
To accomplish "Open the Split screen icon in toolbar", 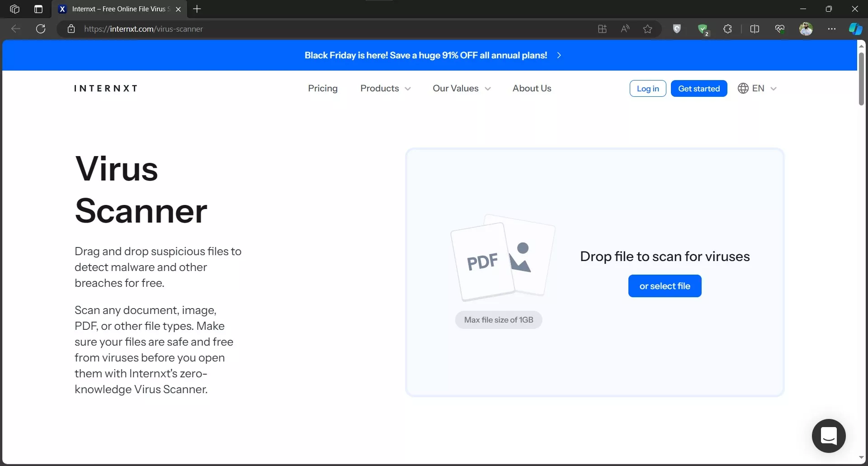I will (x=755, y=29).
